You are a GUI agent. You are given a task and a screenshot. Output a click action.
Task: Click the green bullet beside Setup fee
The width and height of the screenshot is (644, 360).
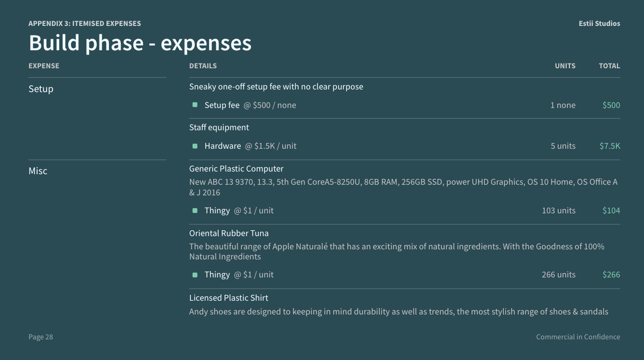(x=195, y=105)
